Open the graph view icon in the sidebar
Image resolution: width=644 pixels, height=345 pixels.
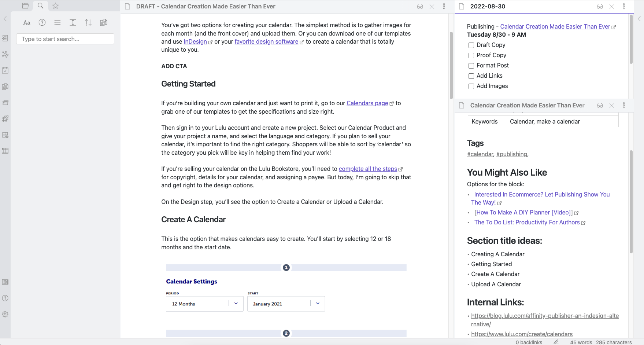(5, 54)
